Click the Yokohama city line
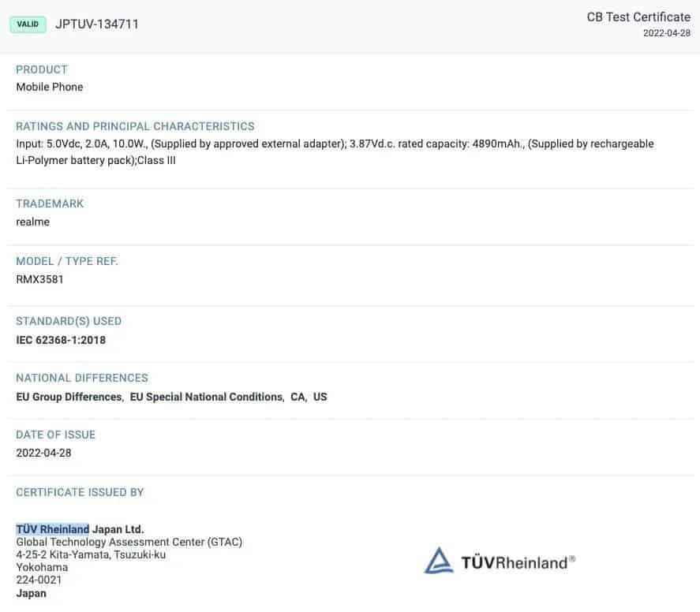Image resolution: width=700 pixels, height=612 pixels. 42,567
